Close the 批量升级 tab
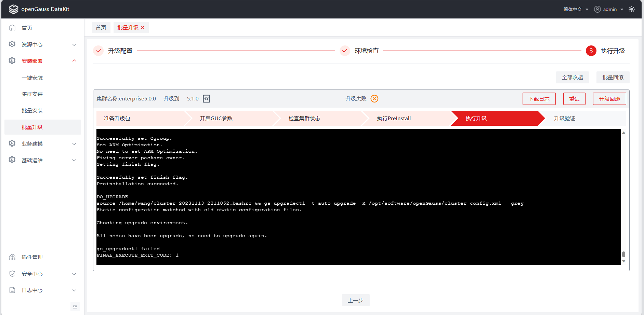Screen dimensions: 644x315 click(143, 28)
